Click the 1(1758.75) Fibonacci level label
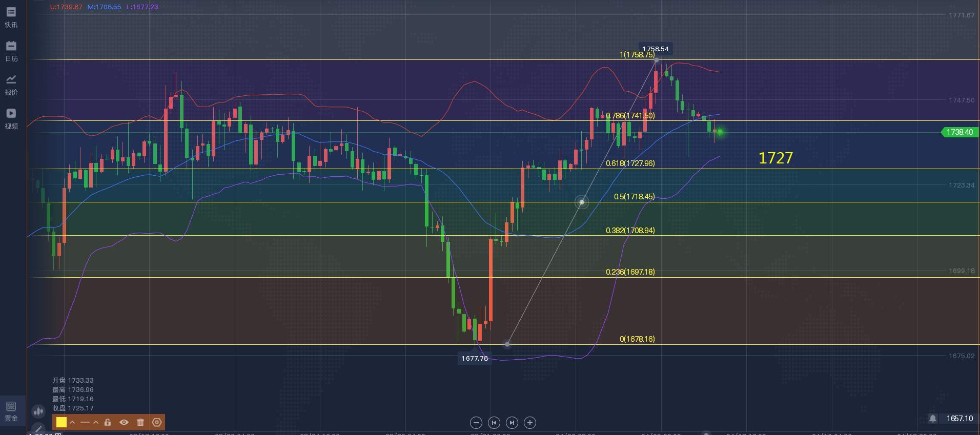The height and width of the screenshot is (435, 980). click(x=637, y=55)
